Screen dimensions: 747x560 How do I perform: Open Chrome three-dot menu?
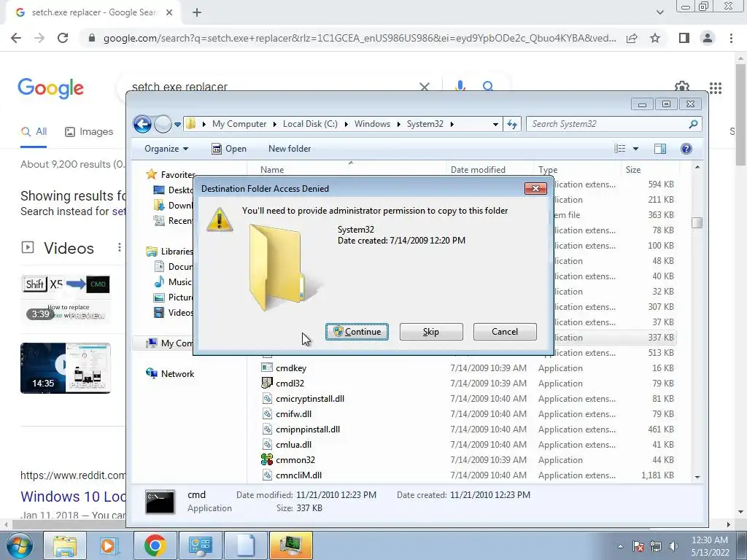(x=731, y=38)
